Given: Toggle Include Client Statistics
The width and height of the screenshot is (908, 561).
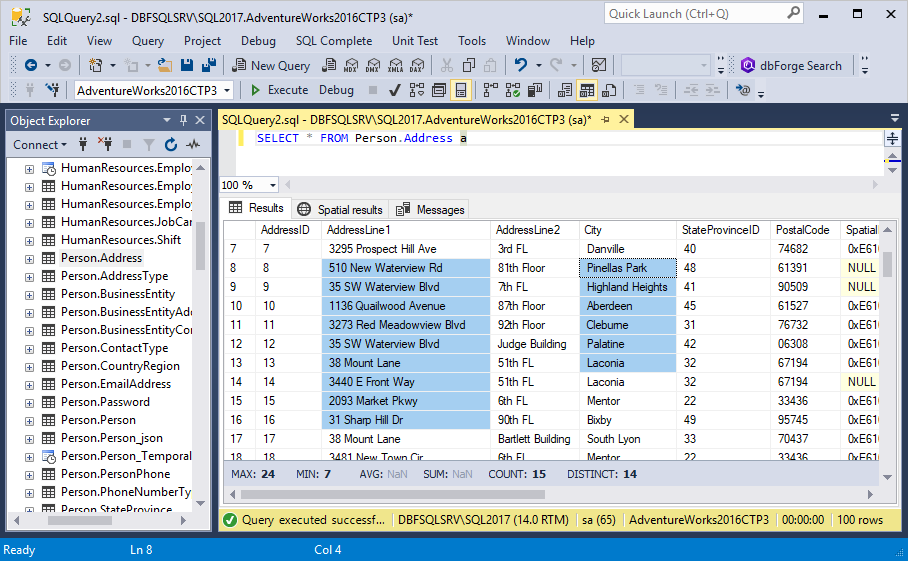Looking at the screenshot, I should [535, 90].
